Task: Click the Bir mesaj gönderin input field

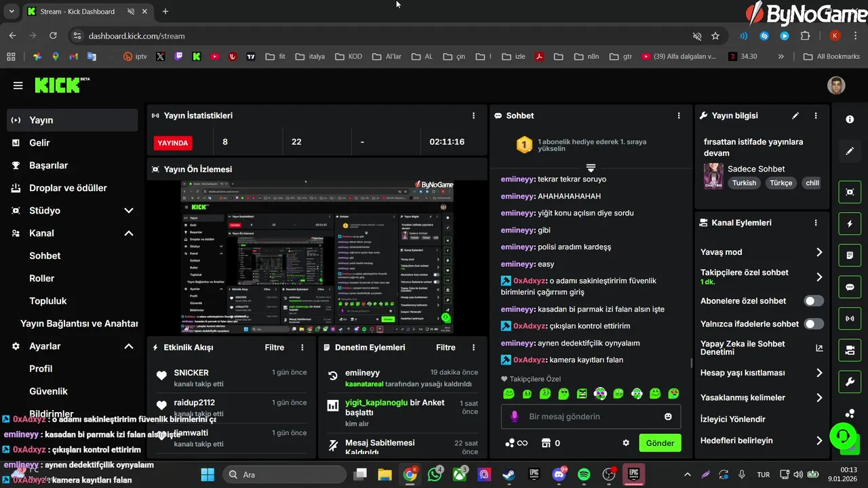Action: [x=590, y=416]
